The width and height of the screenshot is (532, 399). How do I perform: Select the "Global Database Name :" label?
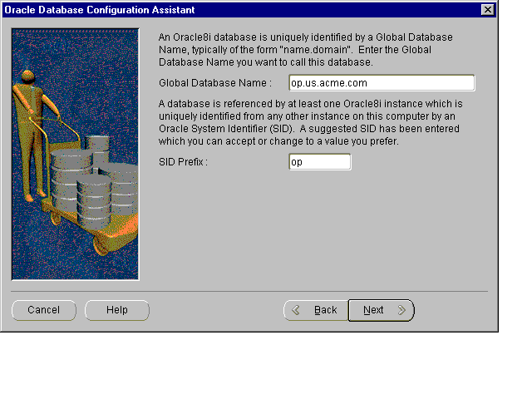pyautogui.click(x=214, y=83)
